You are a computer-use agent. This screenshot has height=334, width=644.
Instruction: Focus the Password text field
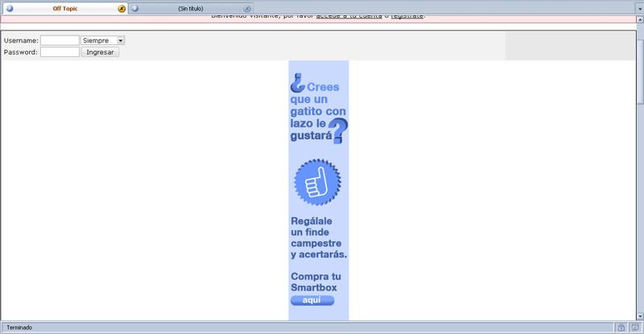(x=60, y=52)
